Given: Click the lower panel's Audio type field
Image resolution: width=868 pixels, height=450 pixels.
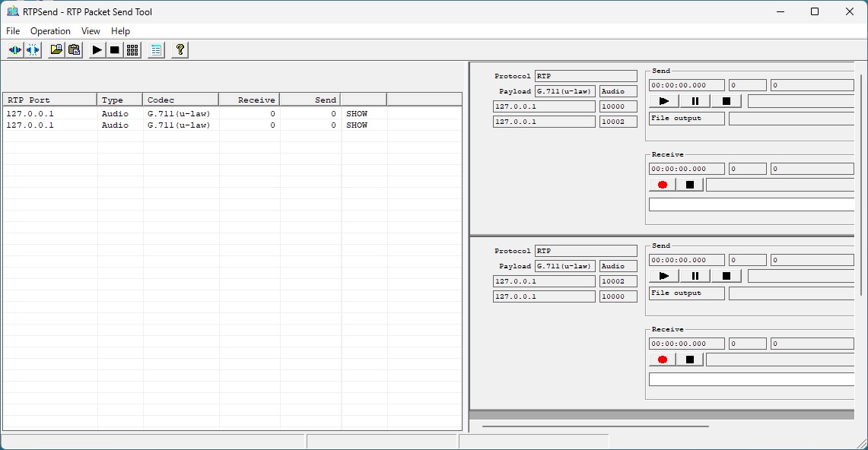Looking at the screenshot, I should point(618,266).
